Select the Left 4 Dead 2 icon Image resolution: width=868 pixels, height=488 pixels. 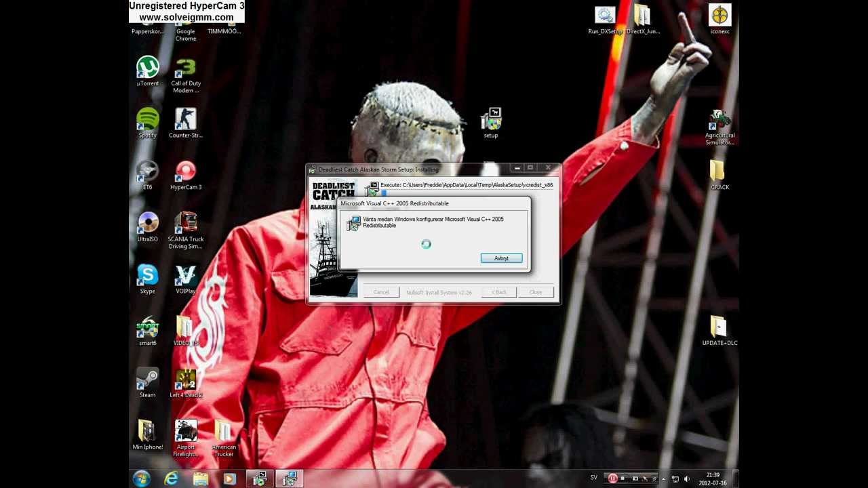point(186,384)
